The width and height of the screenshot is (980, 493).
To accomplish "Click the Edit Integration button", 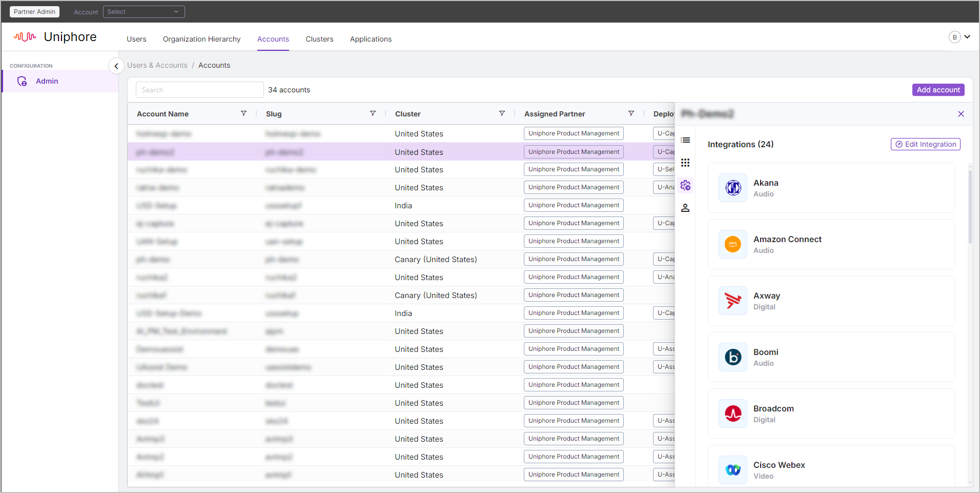I will [925, 144].
